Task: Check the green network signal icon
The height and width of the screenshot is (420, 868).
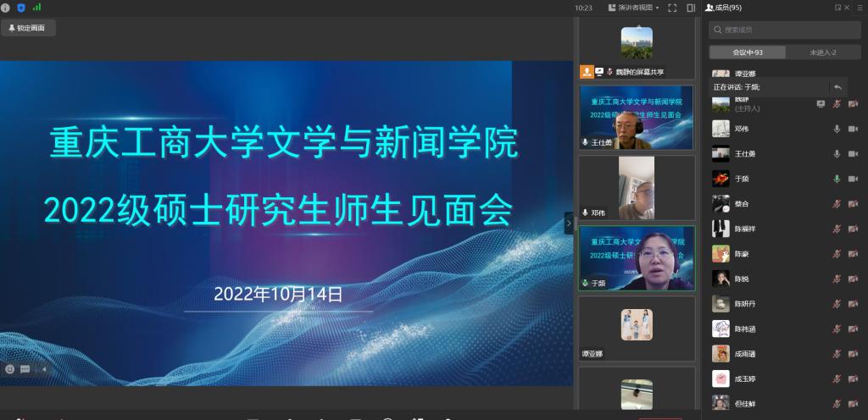Action: 36,8
